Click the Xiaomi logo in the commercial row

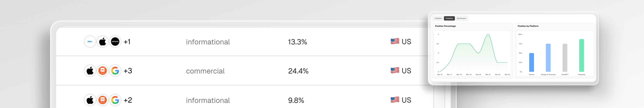point(102,71)
